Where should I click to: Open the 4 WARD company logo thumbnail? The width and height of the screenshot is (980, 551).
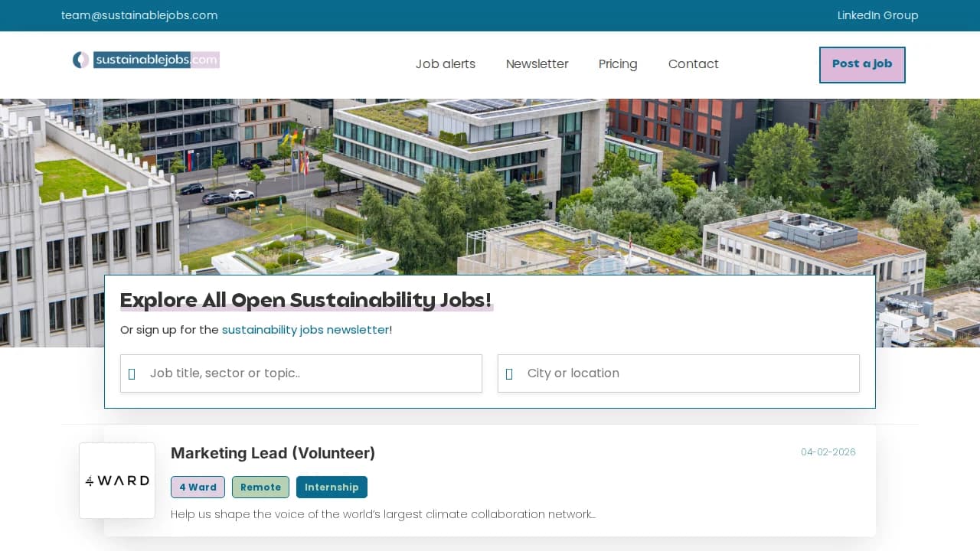pos(117,481)
